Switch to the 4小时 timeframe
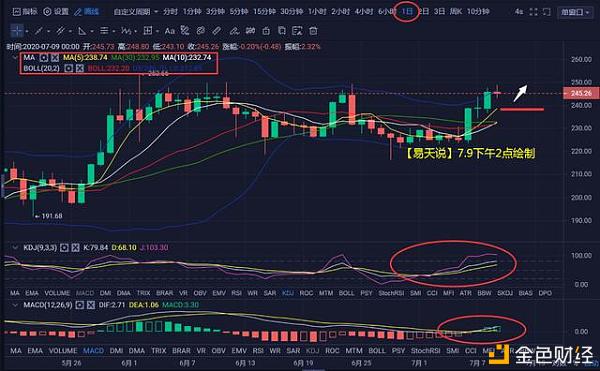Image resolution: width=600 pixels, height=371 pixels. 364,12
